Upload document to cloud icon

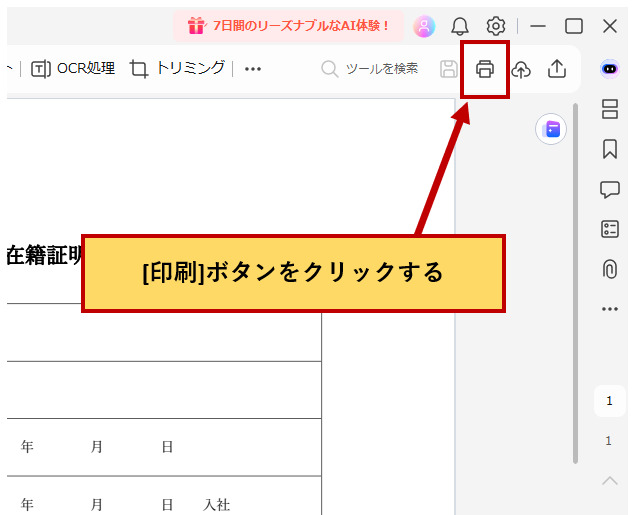click(x=521, y=69)
